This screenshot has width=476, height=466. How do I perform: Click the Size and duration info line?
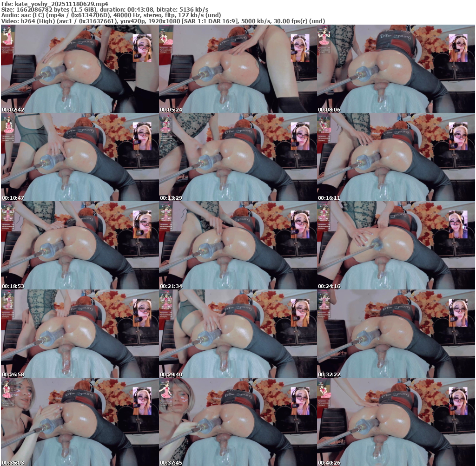105,9
